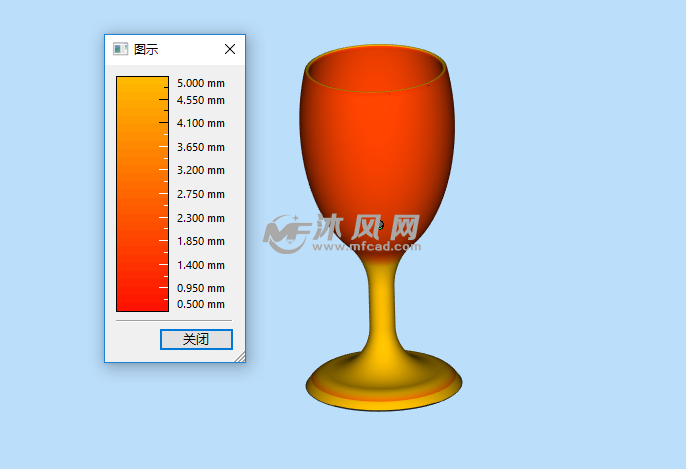Select the 3.200 mm legend label
Image resolution: width=686 pixels, height=469 pixels.
click(x=200, y=170)
